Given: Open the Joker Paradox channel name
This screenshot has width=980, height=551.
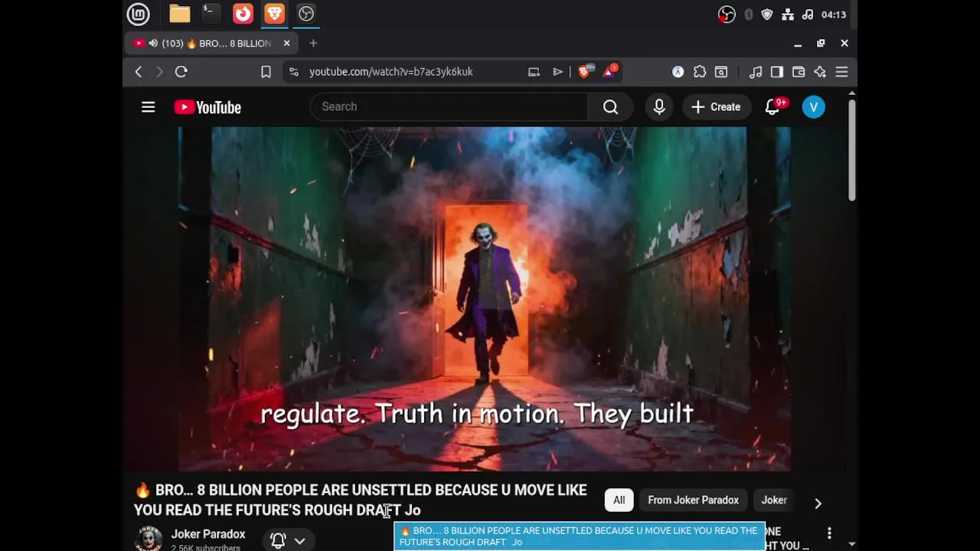Looking at the screenshot, I should [x=208, y=534].
